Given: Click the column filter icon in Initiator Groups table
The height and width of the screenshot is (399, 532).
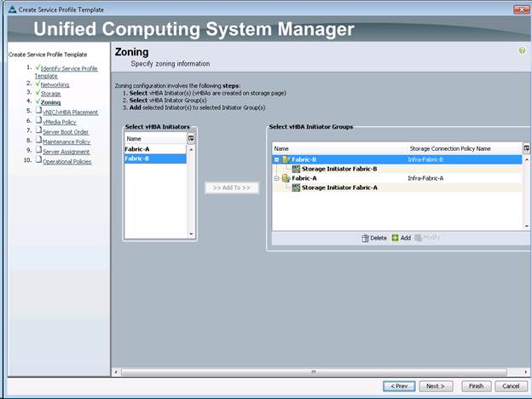Looking at the screenshot, I should pyautogui.click(x=526, y=148).
